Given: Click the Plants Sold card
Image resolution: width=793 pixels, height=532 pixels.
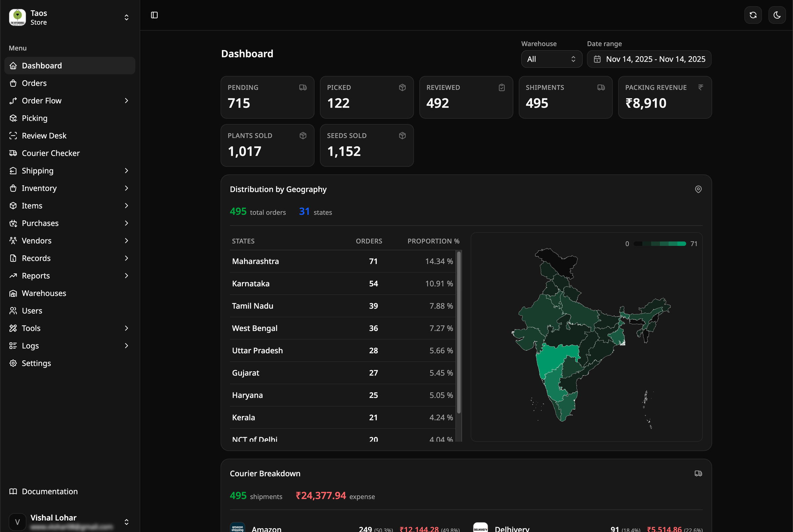Looking at the screenshot, I should [x=268, y=145].
